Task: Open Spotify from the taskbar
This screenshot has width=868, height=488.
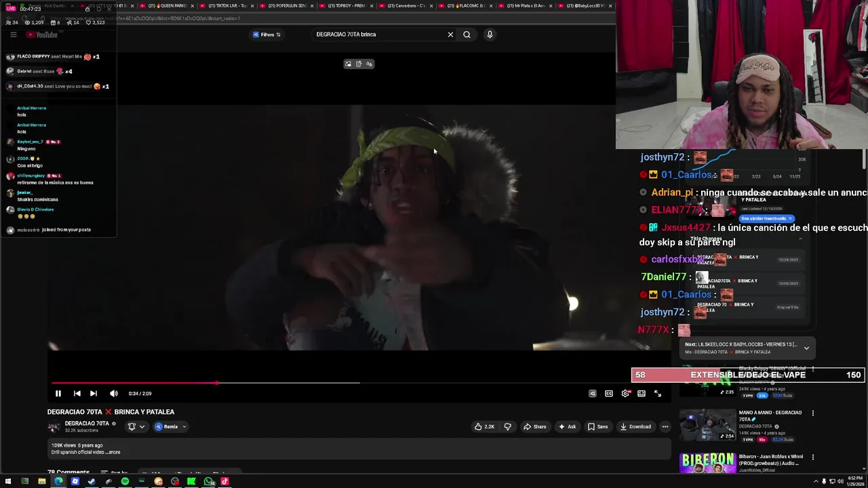Action: (x=125, y=481)
